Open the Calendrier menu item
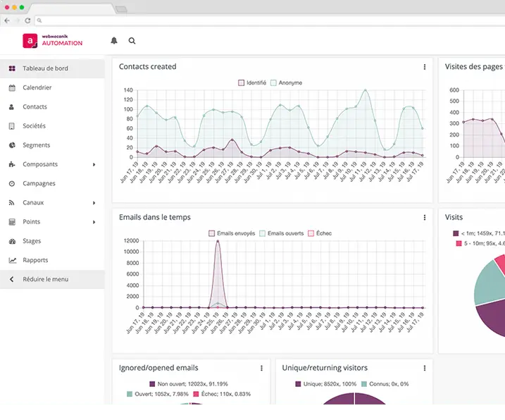 (x=52, y=87)
